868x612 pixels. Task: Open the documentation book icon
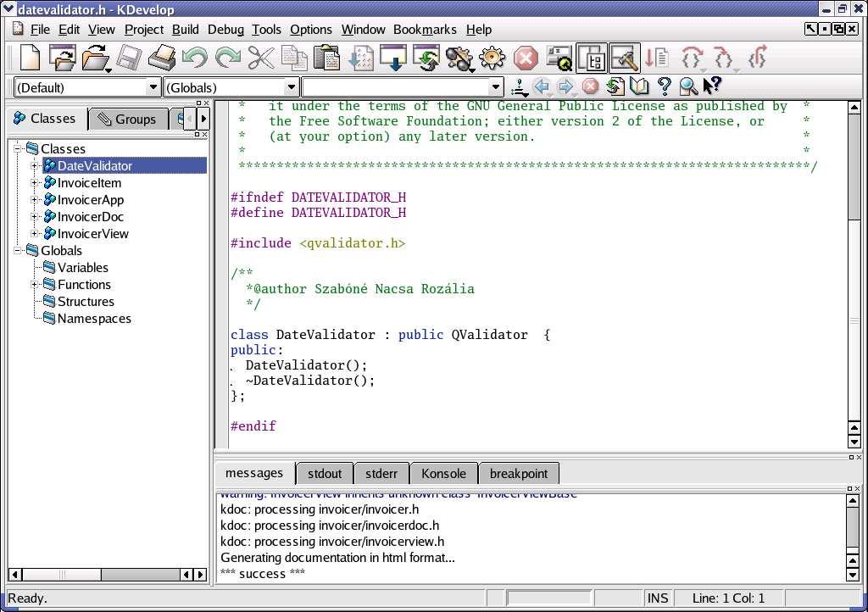tap(639, 86)
